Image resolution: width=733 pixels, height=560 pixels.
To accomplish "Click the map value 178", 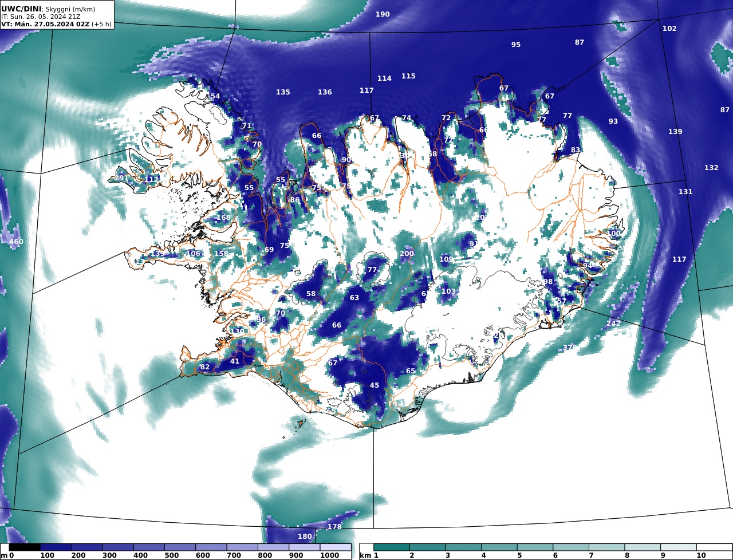I will tap(334, 527).
